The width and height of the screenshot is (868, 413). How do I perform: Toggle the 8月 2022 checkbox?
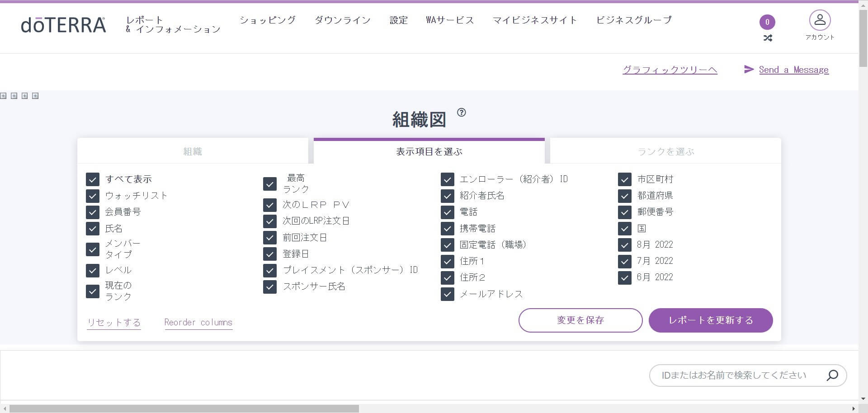point(625,245)
